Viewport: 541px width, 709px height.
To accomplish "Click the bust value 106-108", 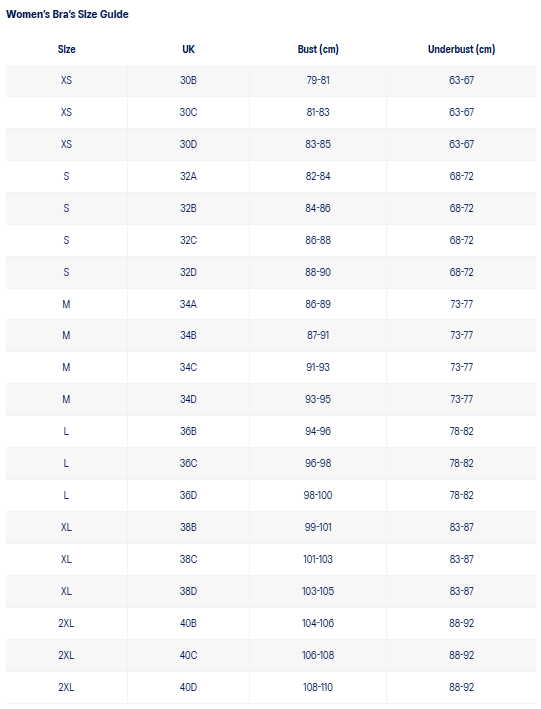I will (318, 656).
